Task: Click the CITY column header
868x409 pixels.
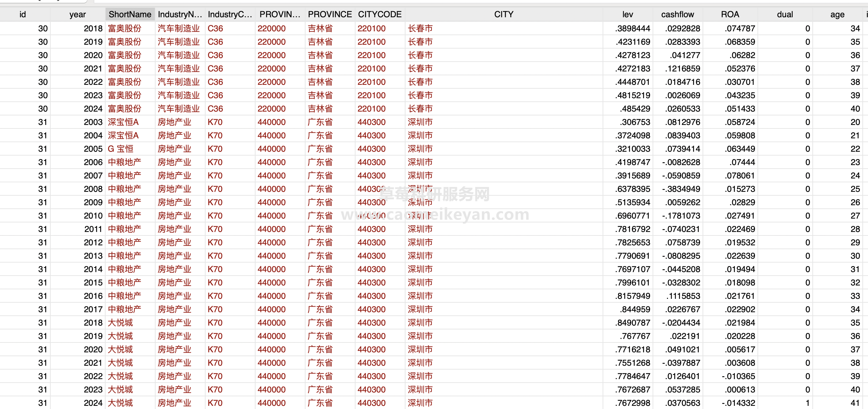Action: pyautogui.click(x=503, y=14)
